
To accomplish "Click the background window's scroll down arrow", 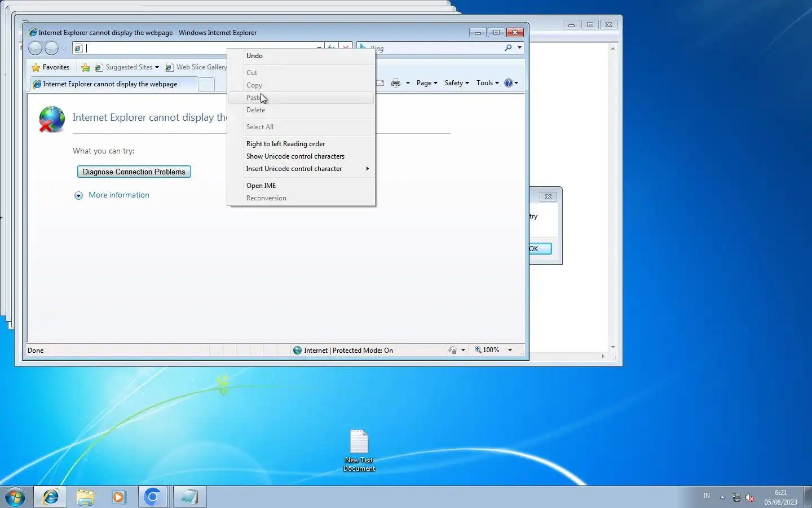I will coord(613,347).
